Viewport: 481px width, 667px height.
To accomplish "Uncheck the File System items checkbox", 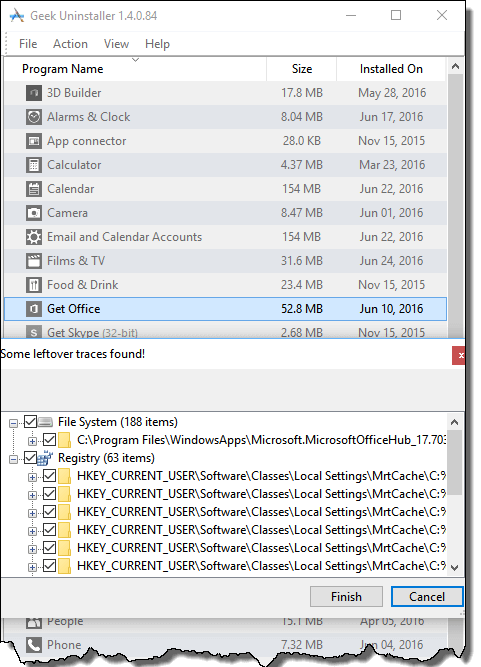I will click(30, 422).
